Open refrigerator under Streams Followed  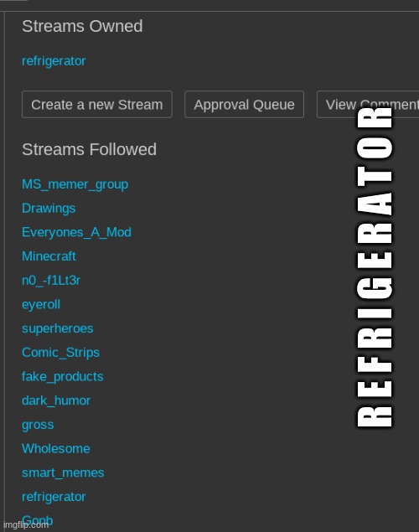pos(54,497)
